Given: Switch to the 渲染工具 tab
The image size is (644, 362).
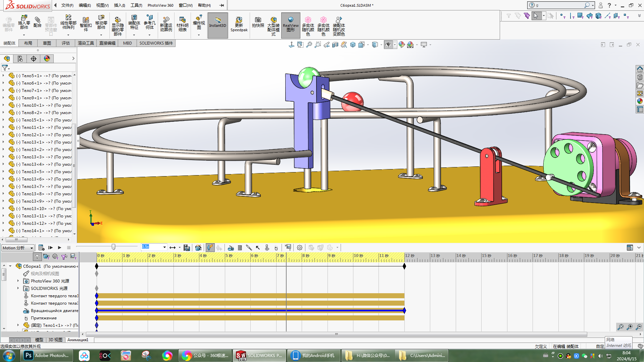Looking at the screenshot, I should tap(86, 43).
